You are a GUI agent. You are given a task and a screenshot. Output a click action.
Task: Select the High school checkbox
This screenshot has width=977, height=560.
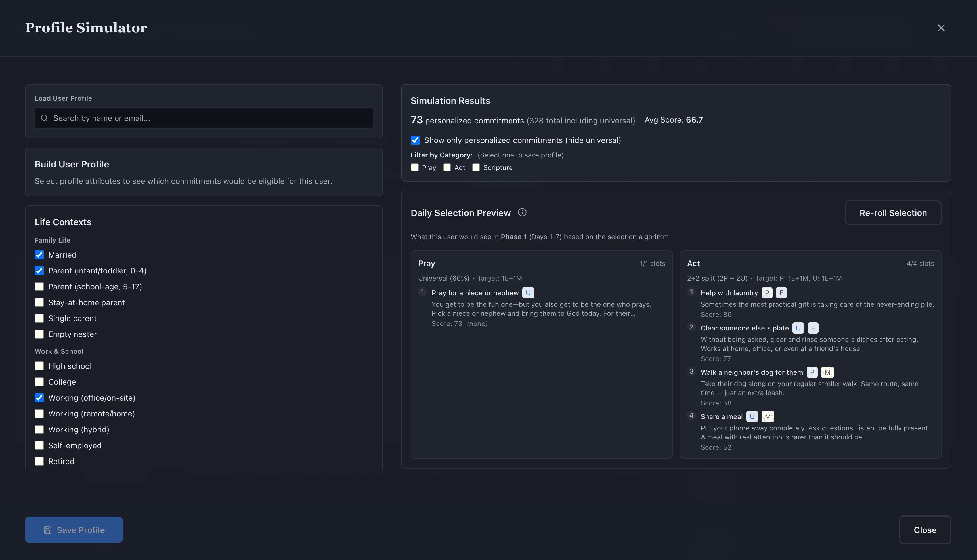[x=39, y=366]
